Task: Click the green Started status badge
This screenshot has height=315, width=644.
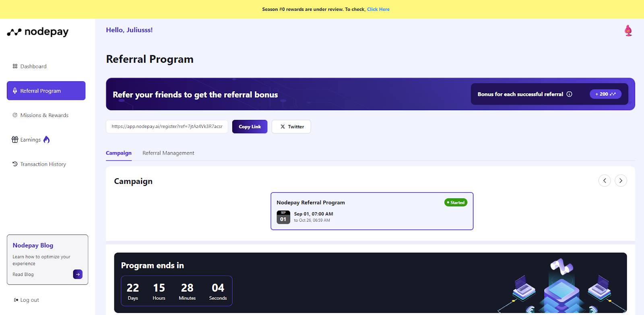Action: [x=456, y=202]
